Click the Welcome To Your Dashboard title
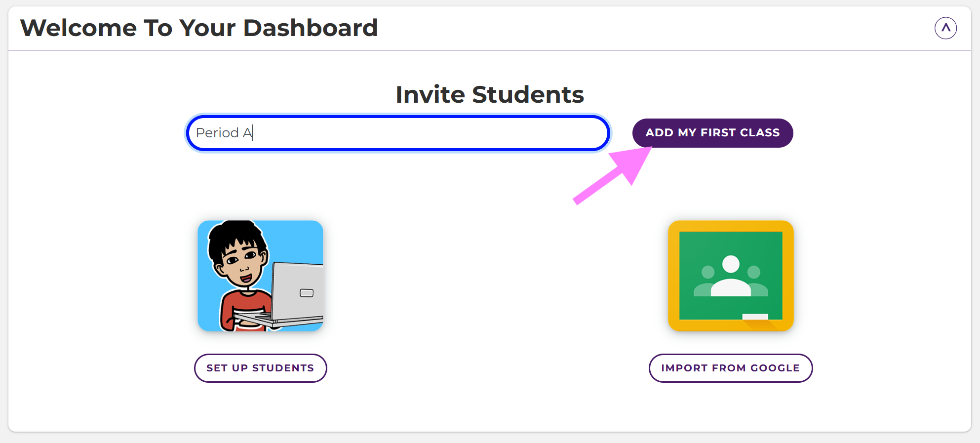Screen dimensions: 980x443 tap(199, 28)
